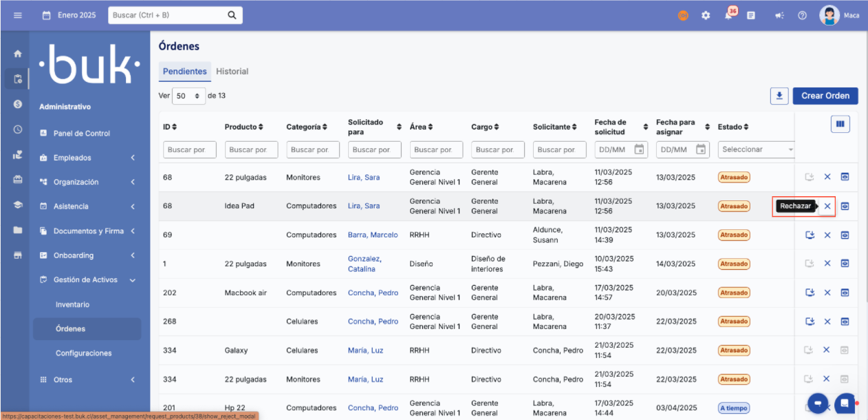Click the reject X icon for Idea Pad
Viewport: 868px width, 420px height.
(827, 206)
